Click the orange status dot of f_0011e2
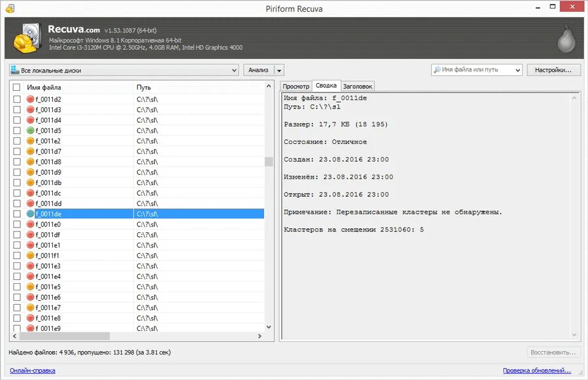Image resolution: width=588 pixels, height=380 pixels. point(30,141)
